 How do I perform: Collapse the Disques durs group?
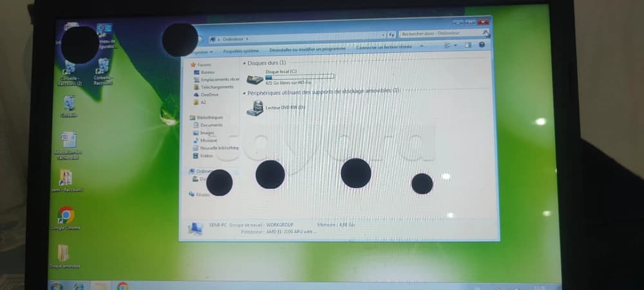(244, 63)
